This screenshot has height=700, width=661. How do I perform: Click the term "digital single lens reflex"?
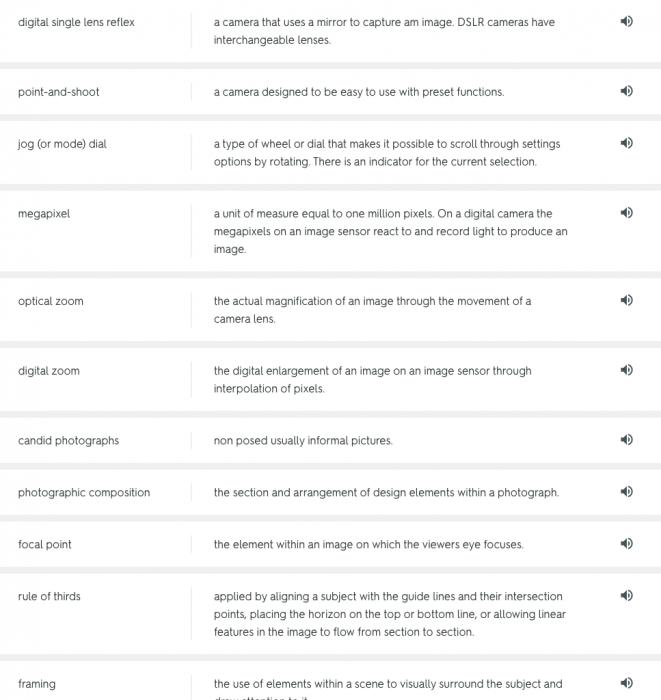76,22
